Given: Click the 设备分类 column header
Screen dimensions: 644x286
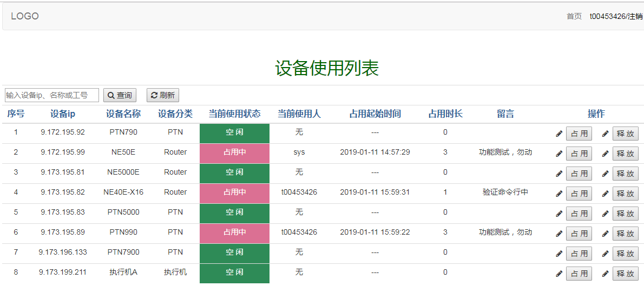Looking at the screenshot, I should coord(175,114).
